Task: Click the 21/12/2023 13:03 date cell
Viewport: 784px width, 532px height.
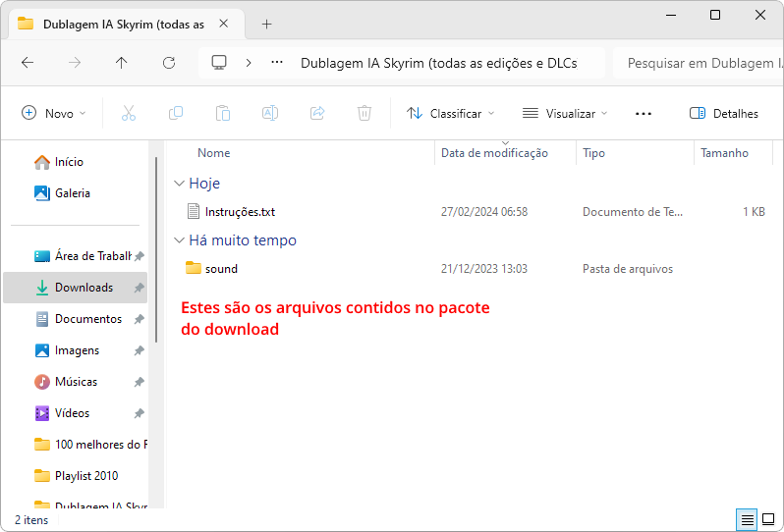Action: tap(484, 269)
